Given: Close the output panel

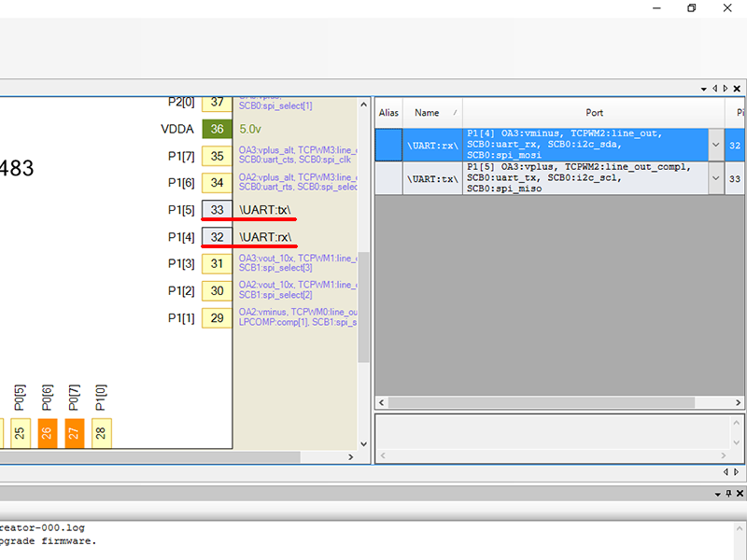Looking at the screenshot, I should point(740,494).
